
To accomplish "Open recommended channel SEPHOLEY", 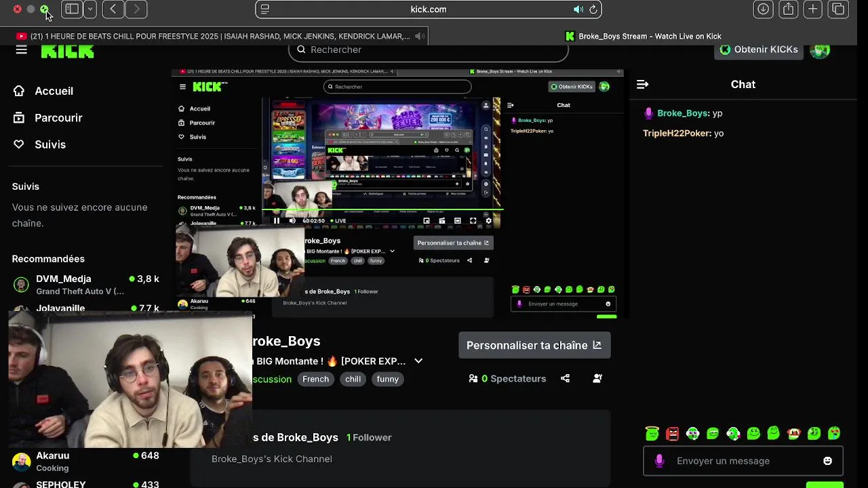I will click(x=87, y=484).
